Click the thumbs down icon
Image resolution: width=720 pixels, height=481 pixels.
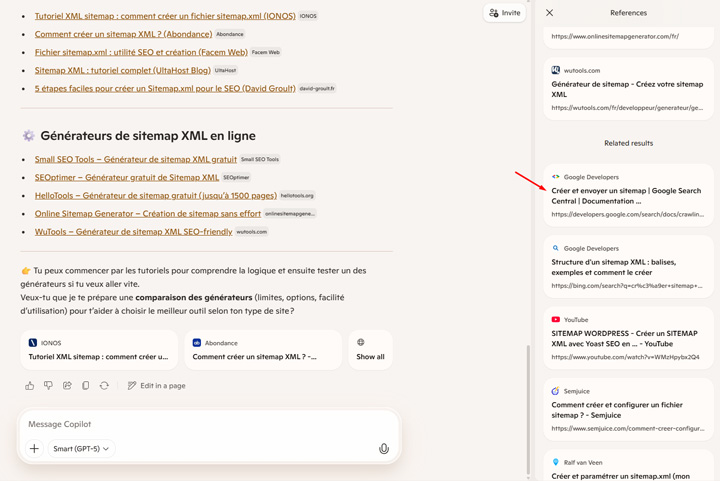click(x=48, y=385)
